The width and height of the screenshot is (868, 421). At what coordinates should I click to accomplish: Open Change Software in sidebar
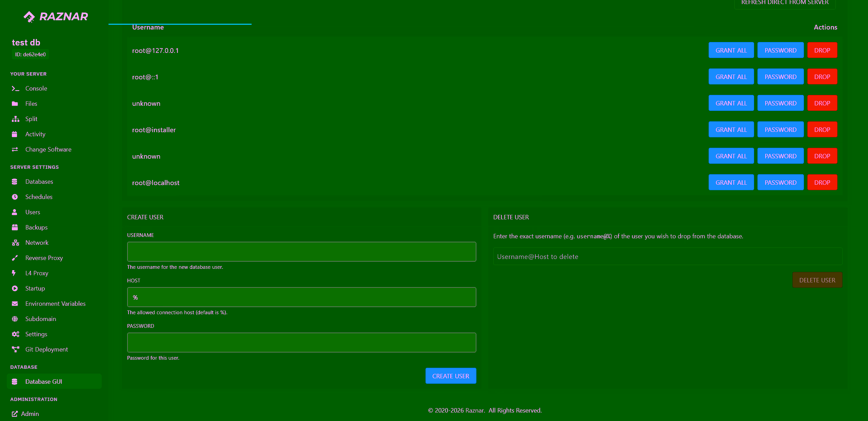coord(54,149)
